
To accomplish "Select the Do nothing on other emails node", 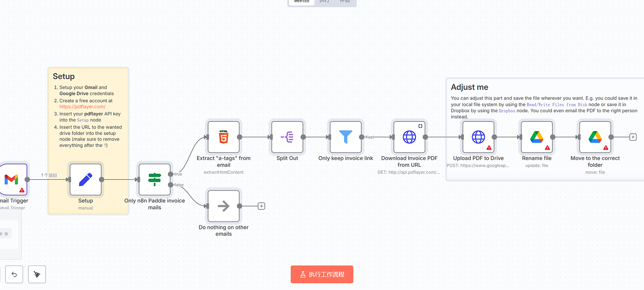I will (x=223, y=206).
